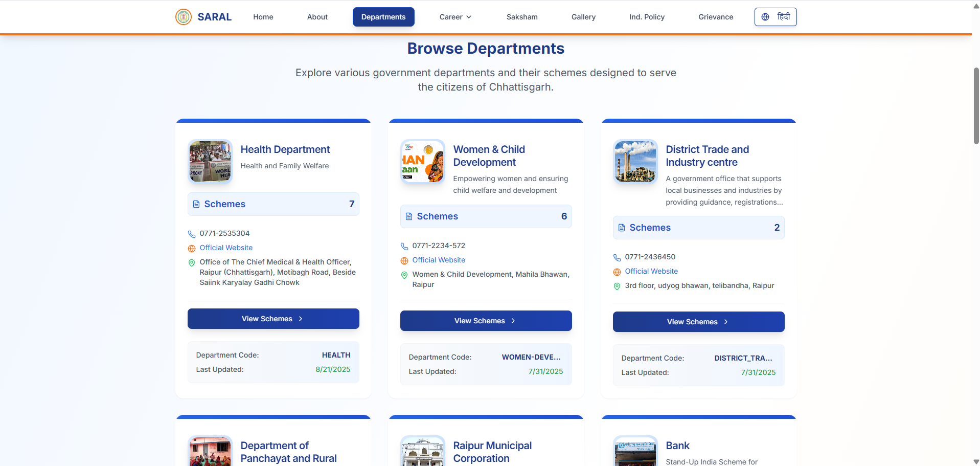Viewport: 980px width, 466px height.
Task: Open Official Website link of Health Department
Action: click(226, 248)
